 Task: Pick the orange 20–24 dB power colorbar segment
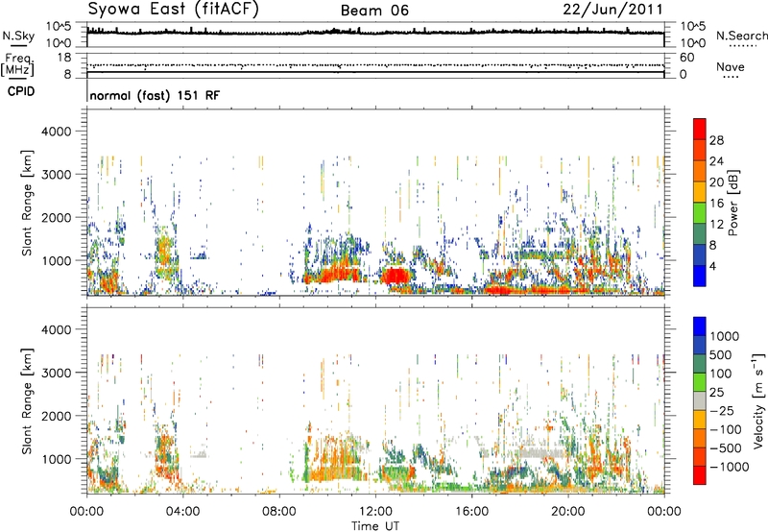pyautogui.click(x=700, y=171)
